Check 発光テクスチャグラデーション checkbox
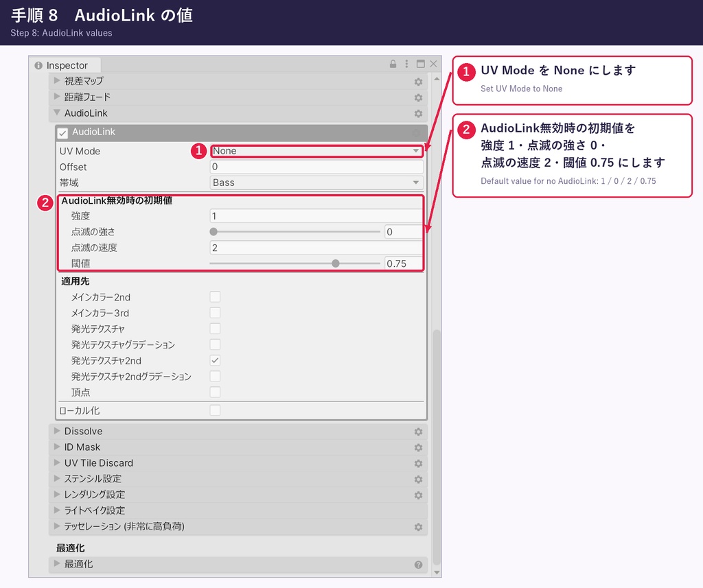The width and height of the screenshot is (703, 588). point(215,344)
